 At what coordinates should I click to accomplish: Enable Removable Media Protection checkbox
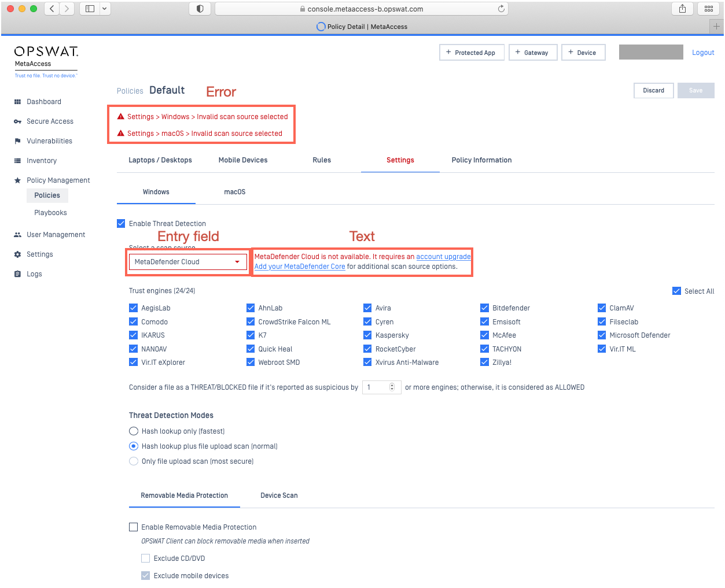pyautogui.click(x=133, y=527)
